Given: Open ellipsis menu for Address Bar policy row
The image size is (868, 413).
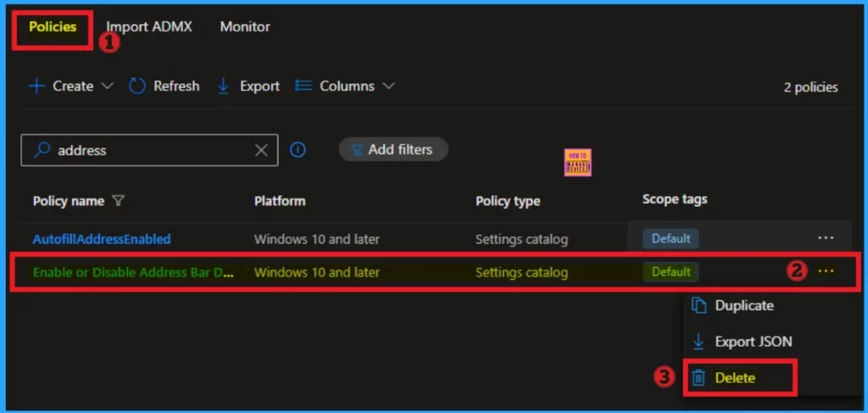Looking at the screenshot, I should coord(826,271).
